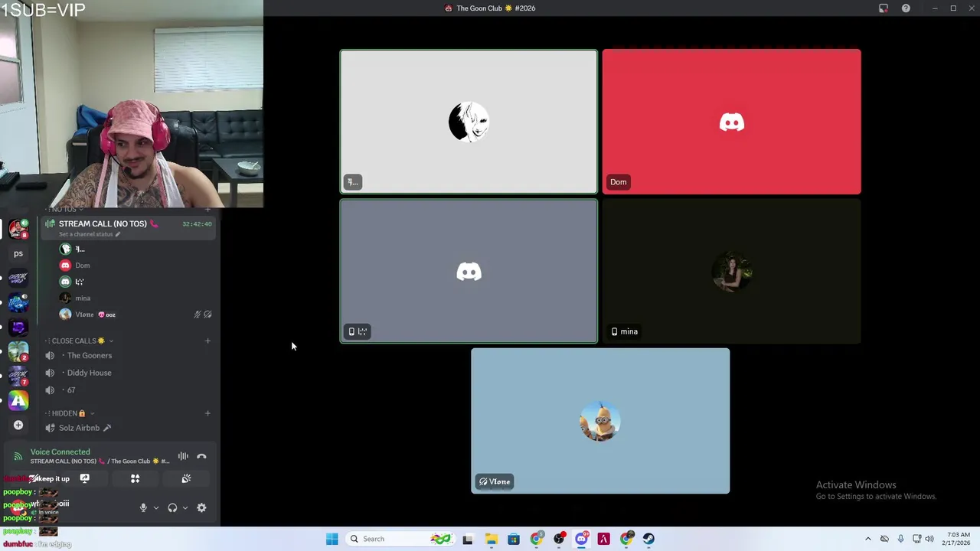This screenshot has width=980, height=551.
Task: Open Windows Start menu
Action: [x=332, y=539]
